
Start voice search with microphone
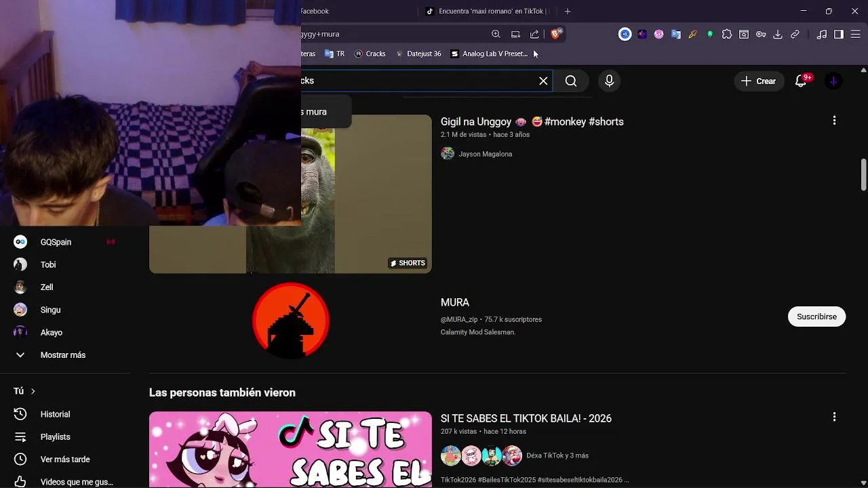click(609, 81)
